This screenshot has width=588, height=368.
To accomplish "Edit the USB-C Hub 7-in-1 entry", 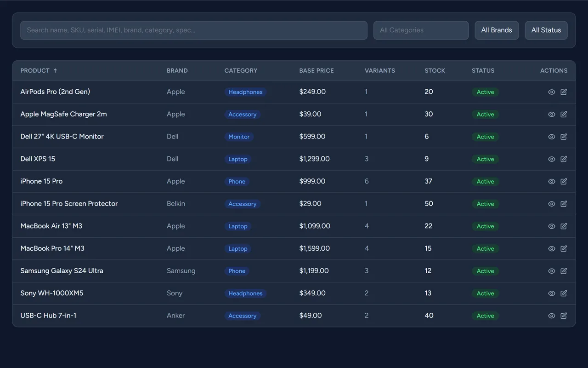I will (x=564, y=316).
